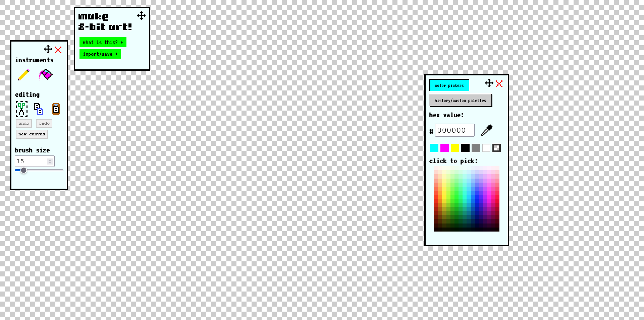Click move handle on instruments panel
Viewport: 644px width, 320px height.
click(x=48, y=49)
